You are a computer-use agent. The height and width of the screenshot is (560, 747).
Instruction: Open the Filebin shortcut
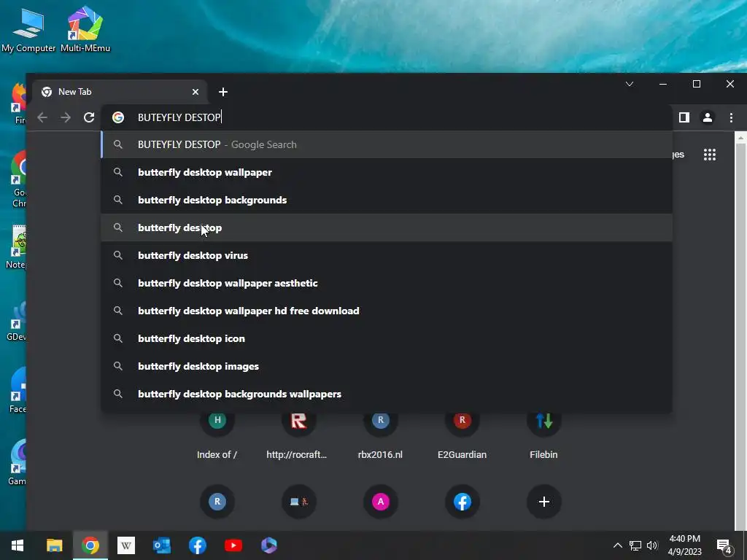pos(543,436)
